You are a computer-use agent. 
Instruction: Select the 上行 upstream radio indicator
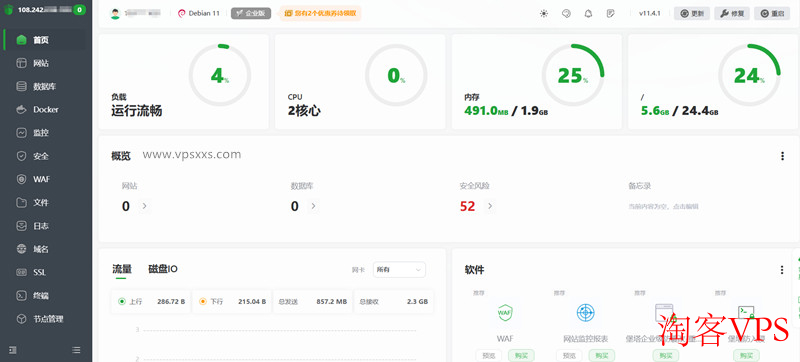click(121, 301)
